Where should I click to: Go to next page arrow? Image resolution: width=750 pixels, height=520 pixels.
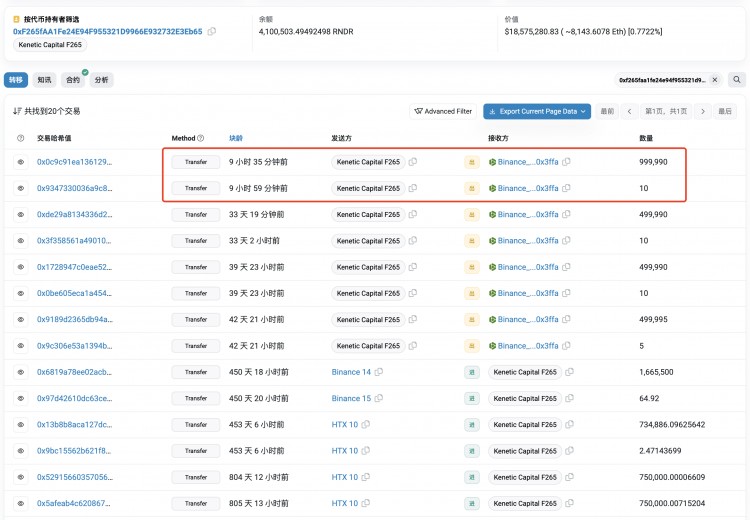click(x=703, y=111)
